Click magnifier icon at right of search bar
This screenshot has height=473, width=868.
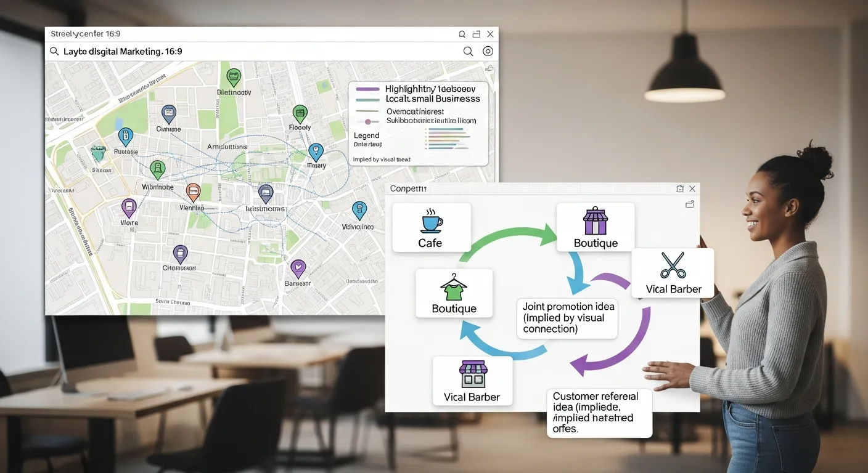(468, 52)
